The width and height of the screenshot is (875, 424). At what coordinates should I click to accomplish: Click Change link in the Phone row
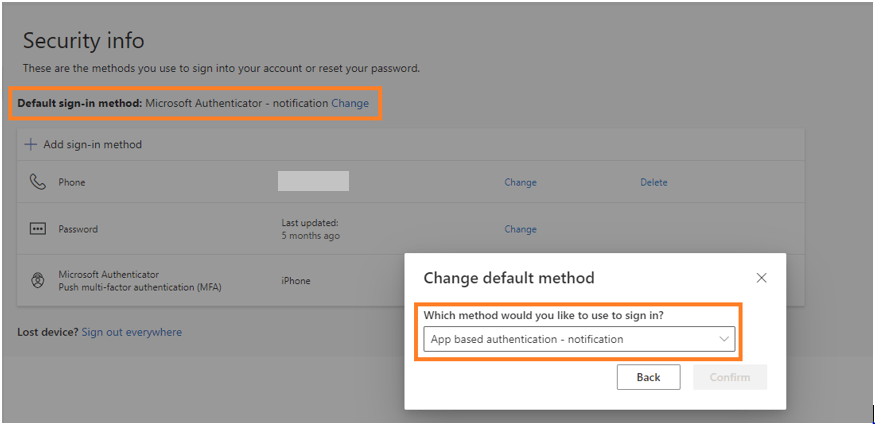pos(520,182)
